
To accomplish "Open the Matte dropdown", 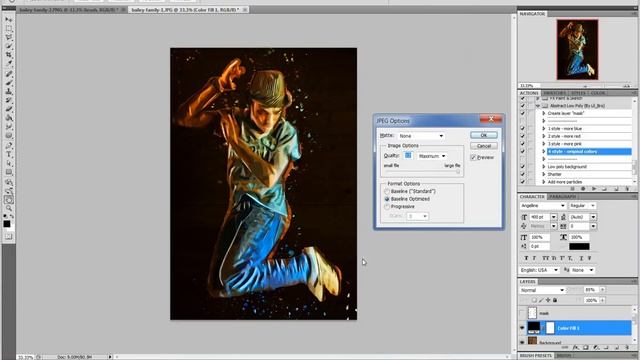I will tap(421, 136).
